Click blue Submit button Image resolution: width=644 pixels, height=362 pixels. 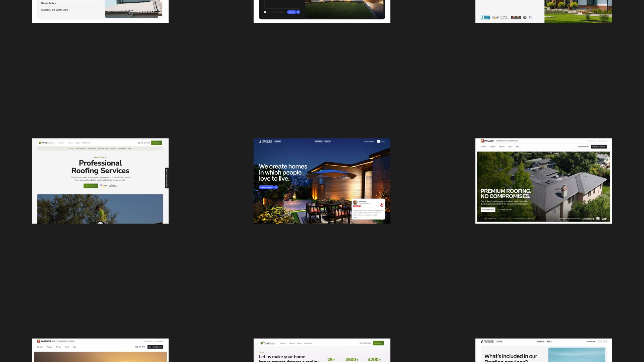pos(291,12)
